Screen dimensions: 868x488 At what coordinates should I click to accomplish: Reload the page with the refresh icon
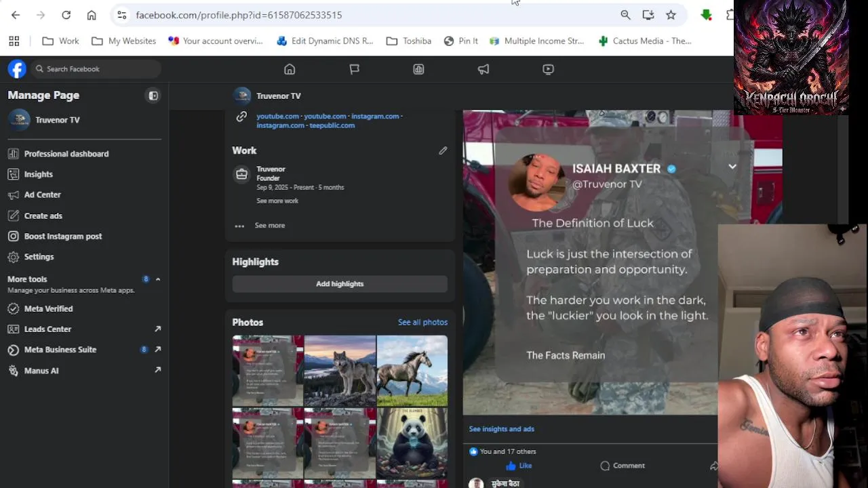point(66,15)
